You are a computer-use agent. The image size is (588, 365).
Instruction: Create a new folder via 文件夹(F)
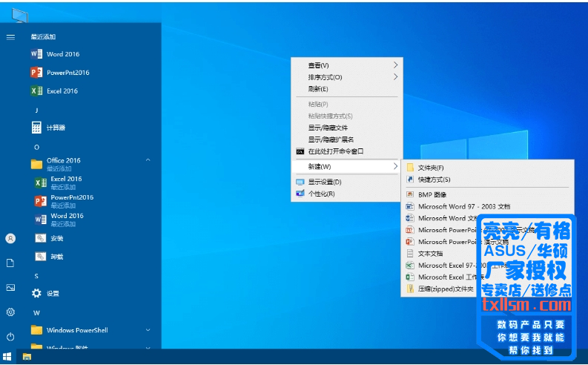point(487,168)
